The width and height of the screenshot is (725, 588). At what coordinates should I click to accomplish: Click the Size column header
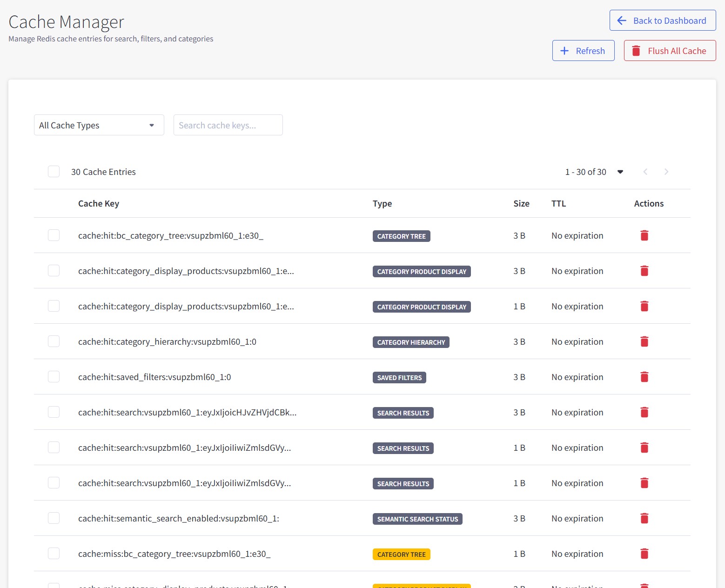521,203
